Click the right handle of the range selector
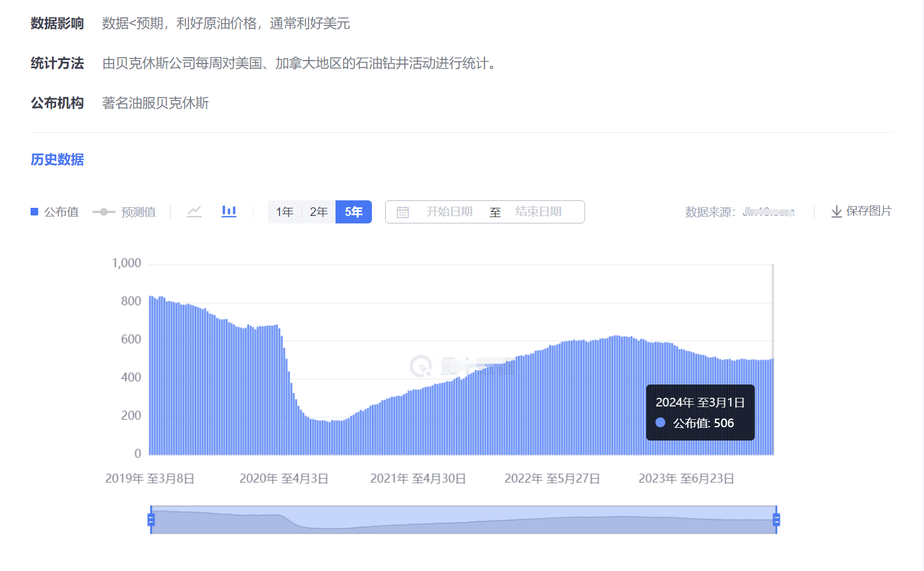Viewport: 924px width, 571px height. pyautogui.click(x=777, y=520)
